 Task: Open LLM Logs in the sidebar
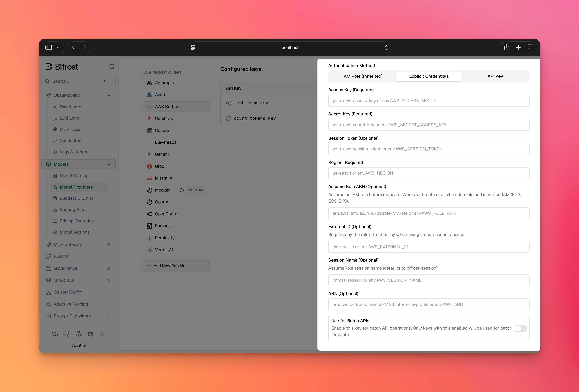pyautogui.click(x=69, y=118)
